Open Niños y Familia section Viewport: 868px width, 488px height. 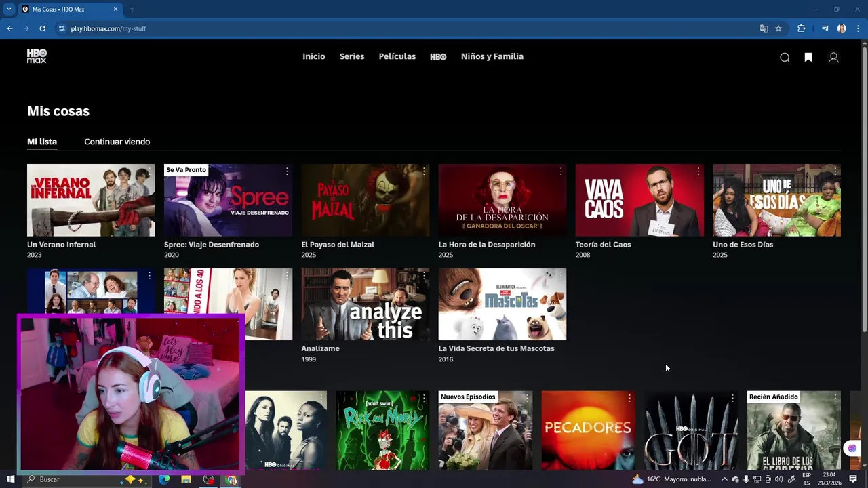click(x=492, y=56)
